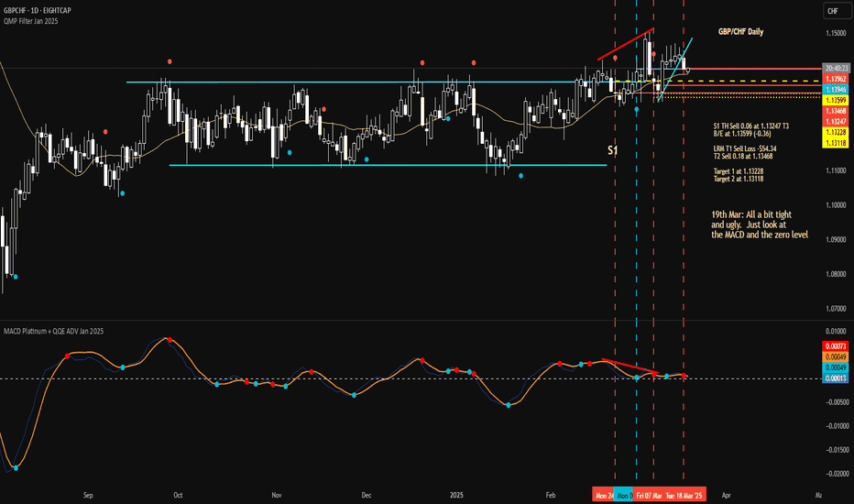854x504 pixels.
Task: Click the Sep label on time axis
Action: click(88, 495)
